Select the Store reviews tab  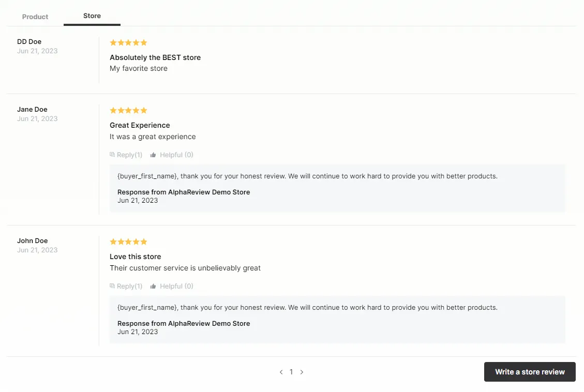click(x=92, y=16)
